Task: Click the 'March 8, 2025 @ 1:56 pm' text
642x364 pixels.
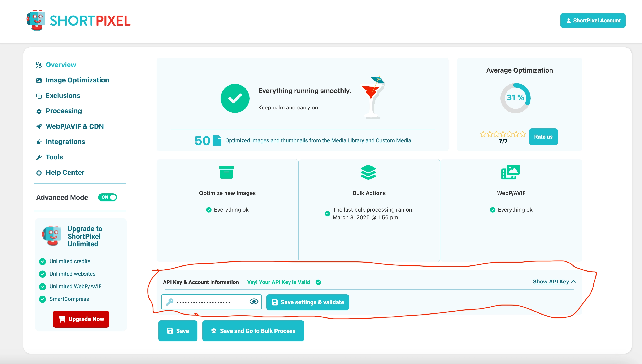Action: (x=365, y=217)
